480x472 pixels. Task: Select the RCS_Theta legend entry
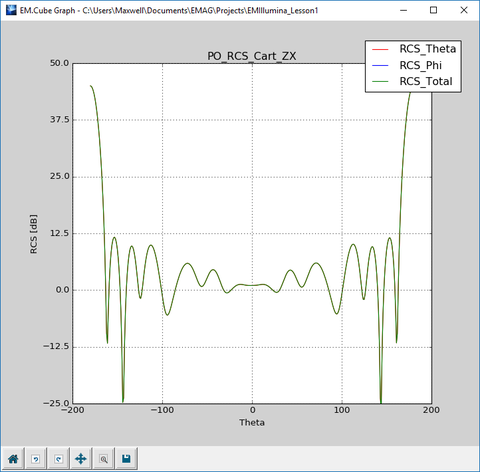[x=428, y=49]
